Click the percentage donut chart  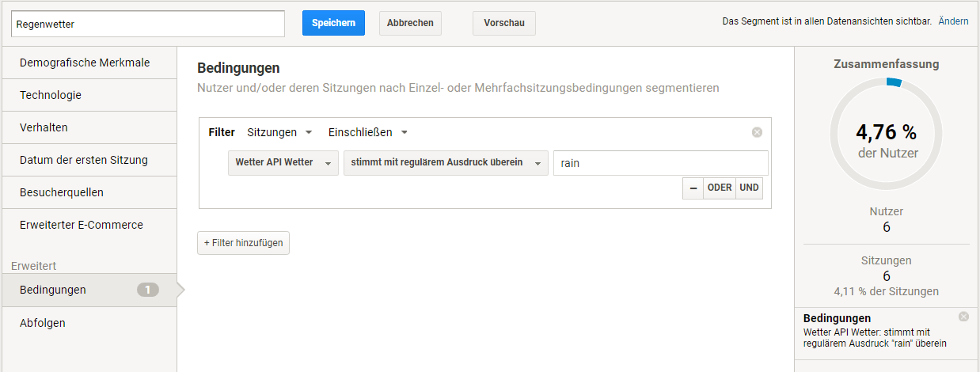(886, 133)
